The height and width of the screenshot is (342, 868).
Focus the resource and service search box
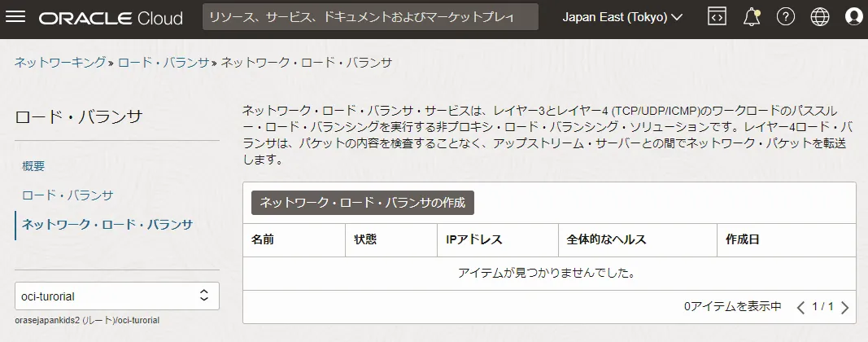(x=370, y=17)
